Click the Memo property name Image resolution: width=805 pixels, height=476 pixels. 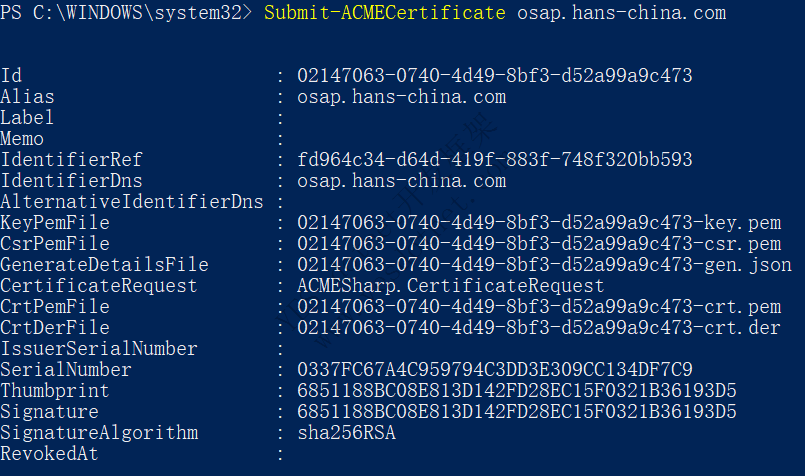pos(22,139)
